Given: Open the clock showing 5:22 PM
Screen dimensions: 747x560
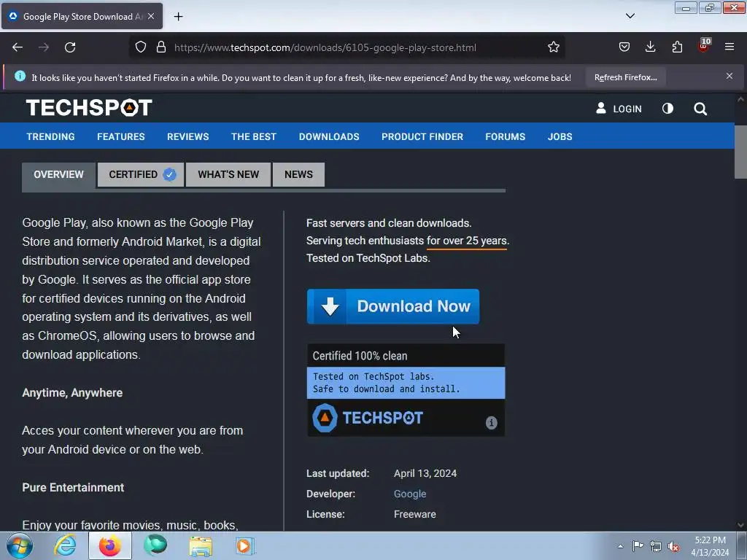Looking at the screenshot, I should click(710, 546).
